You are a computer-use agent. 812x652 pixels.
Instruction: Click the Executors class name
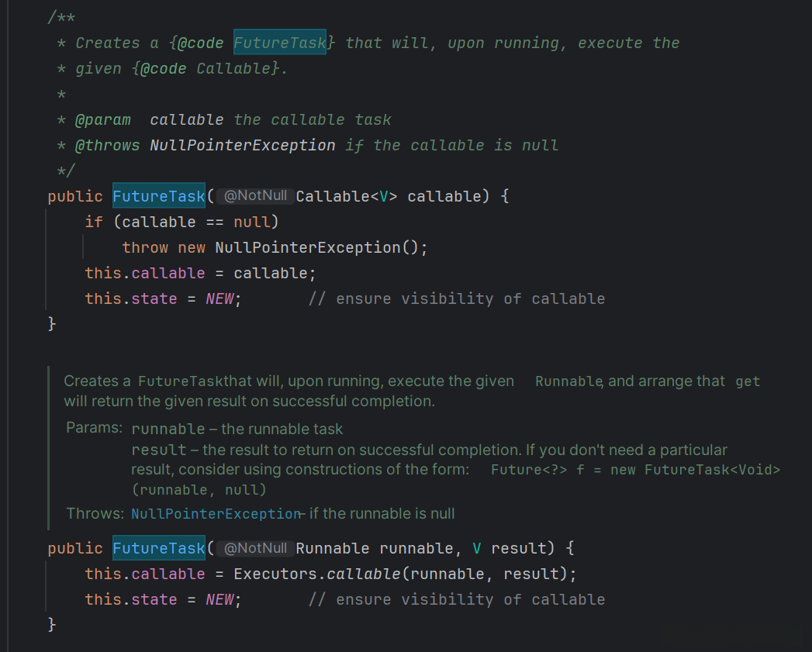(x=275, y=574)
